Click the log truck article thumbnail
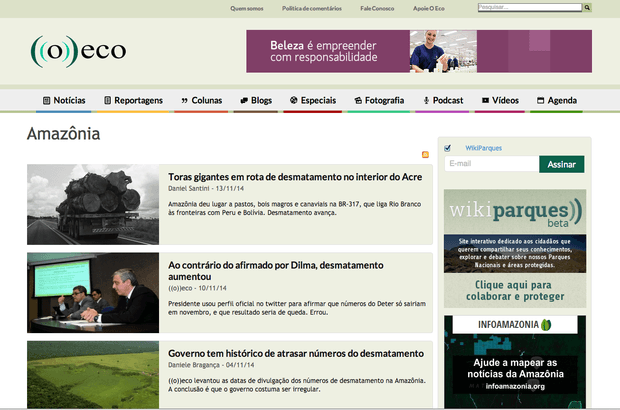 point(93,204)
